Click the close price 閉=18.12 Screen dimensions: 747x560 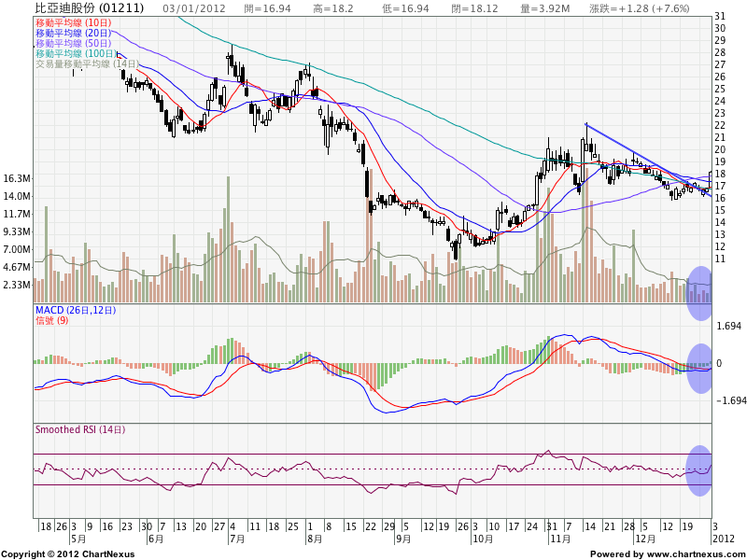point(474,8)
